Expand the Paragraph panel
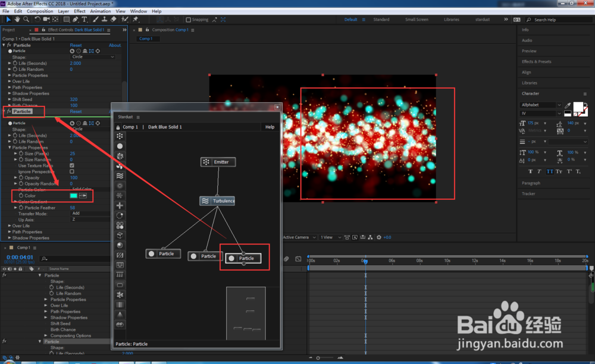 coord(531,183)
